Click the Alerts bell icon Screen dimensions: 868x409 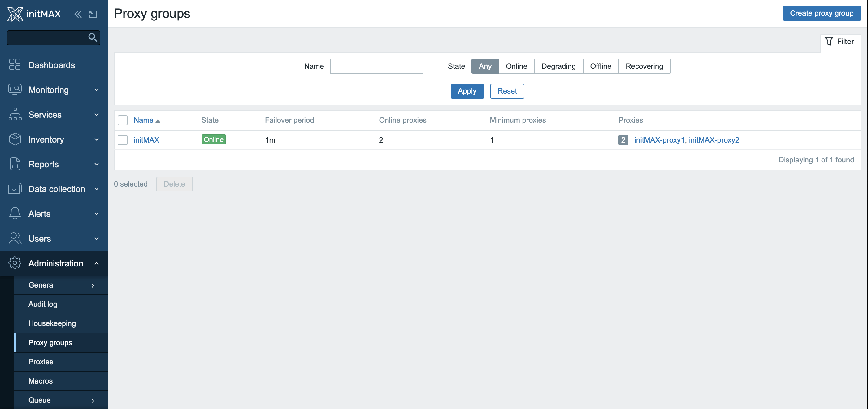[x=15, y=213]
